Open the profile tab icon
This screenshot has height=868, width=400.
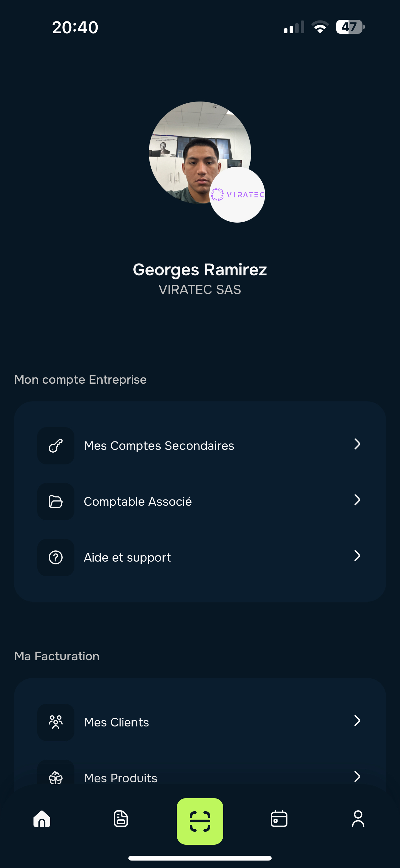pyautogui.click(x=358, y=819)
